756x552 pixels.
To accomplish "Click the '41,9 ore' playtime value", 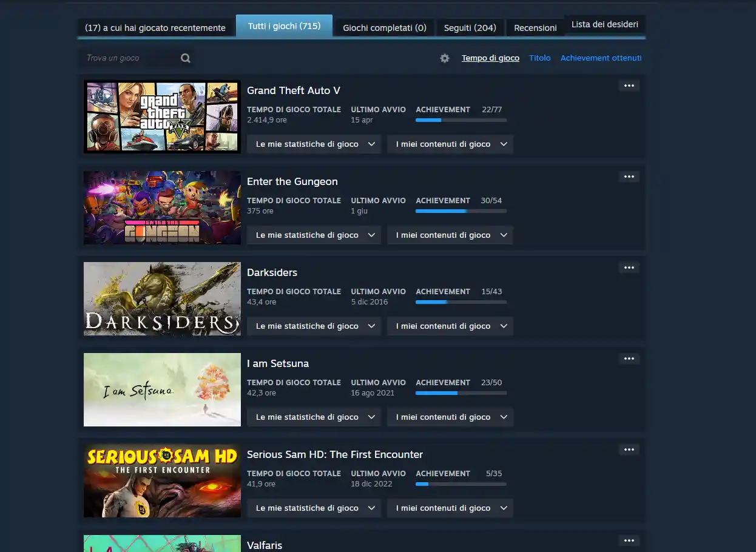I will click(x=262, y=484).
